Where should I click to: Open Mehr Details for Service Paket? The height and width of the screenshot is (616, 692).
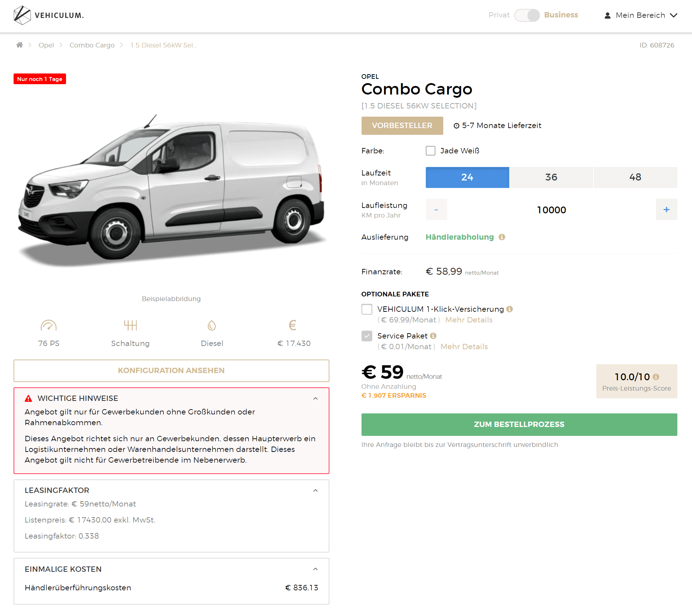[464, 347]
